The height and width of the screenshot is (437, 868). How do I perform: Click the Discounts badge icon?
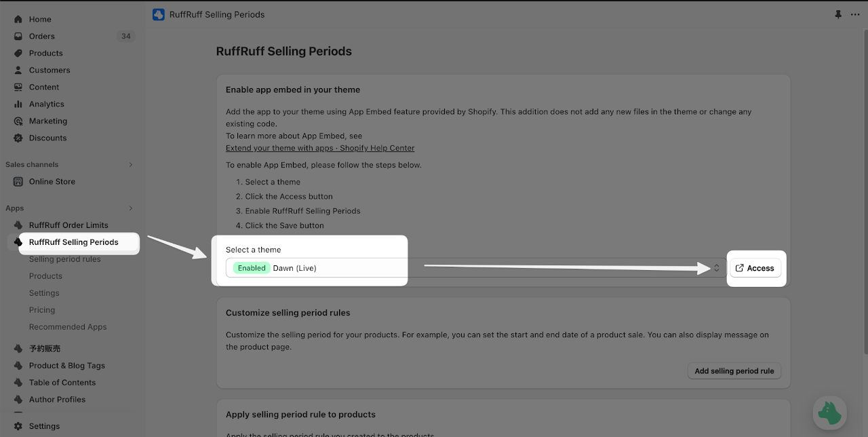pos(18,138)
